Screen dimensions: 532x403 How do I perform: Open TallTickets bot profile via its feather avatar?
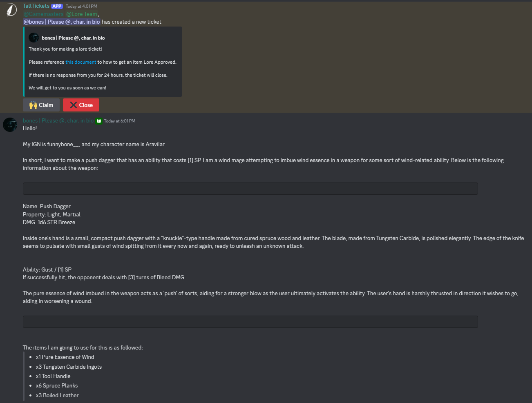pyautogui.click(x=11, y=9)
